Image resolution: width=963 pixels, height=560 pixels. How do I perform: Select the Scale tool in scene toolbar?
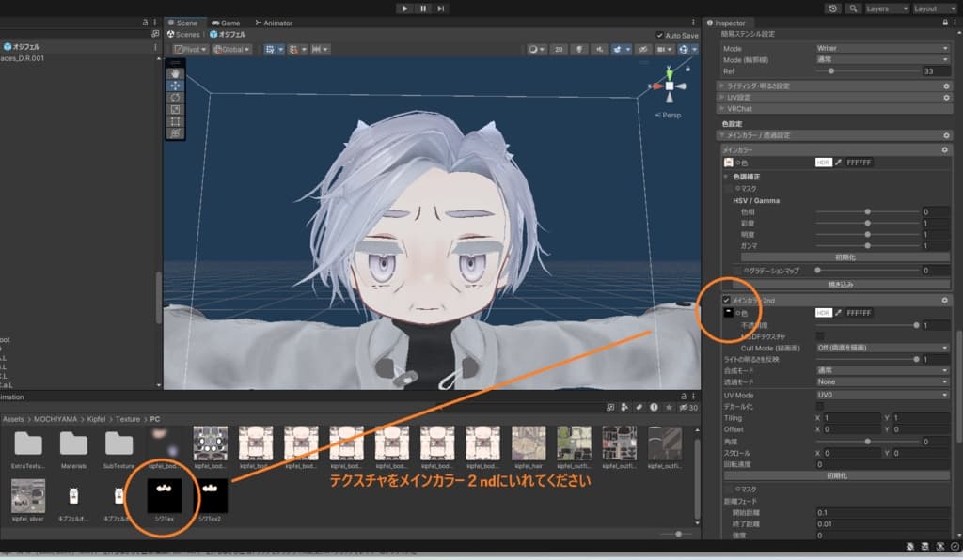175,109
